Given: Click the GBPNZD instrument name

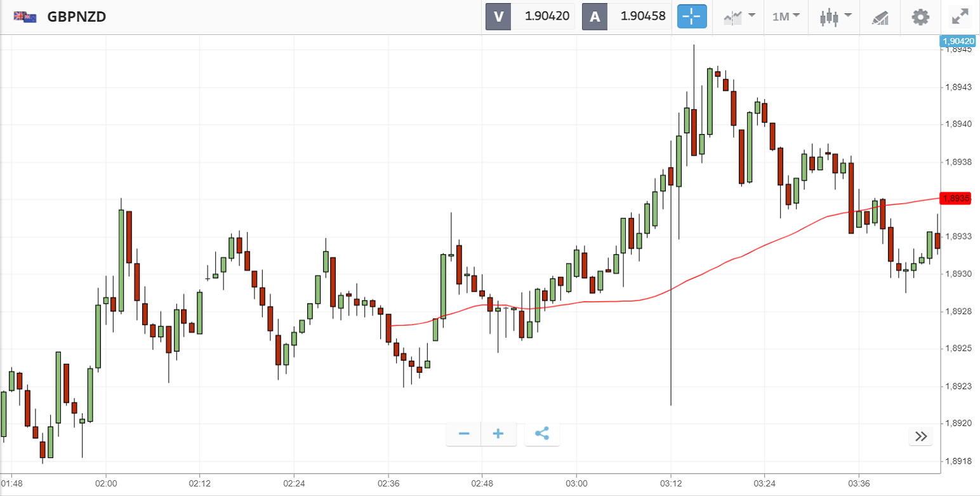Looking at the screenshot, I should [76, 17].
